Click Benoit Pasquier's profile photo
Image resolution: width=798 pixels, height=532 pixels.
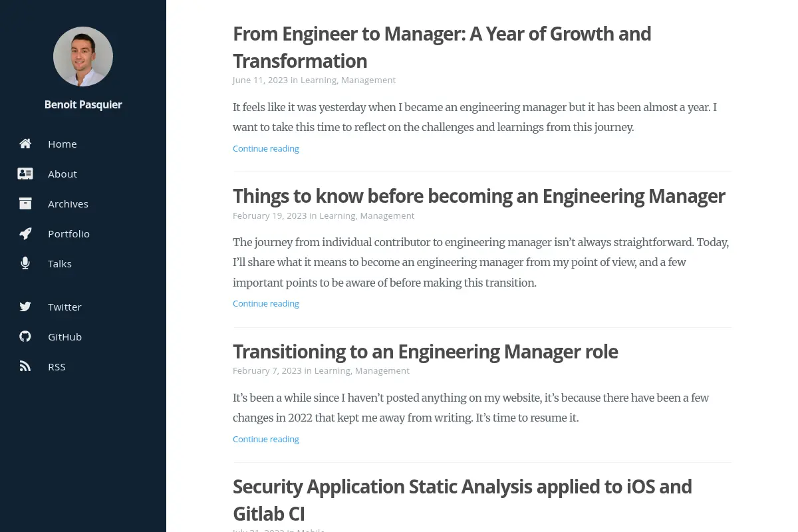click(x=83, y=57)
